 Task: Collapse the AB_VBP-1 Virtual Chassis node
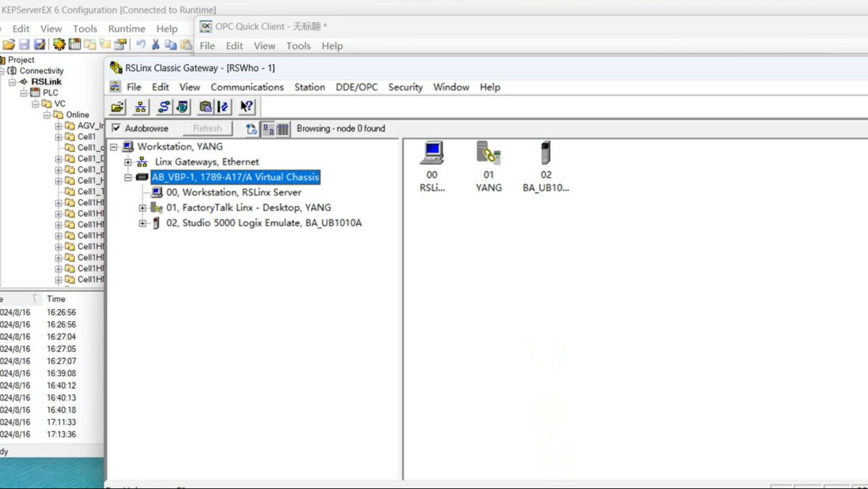128,177
